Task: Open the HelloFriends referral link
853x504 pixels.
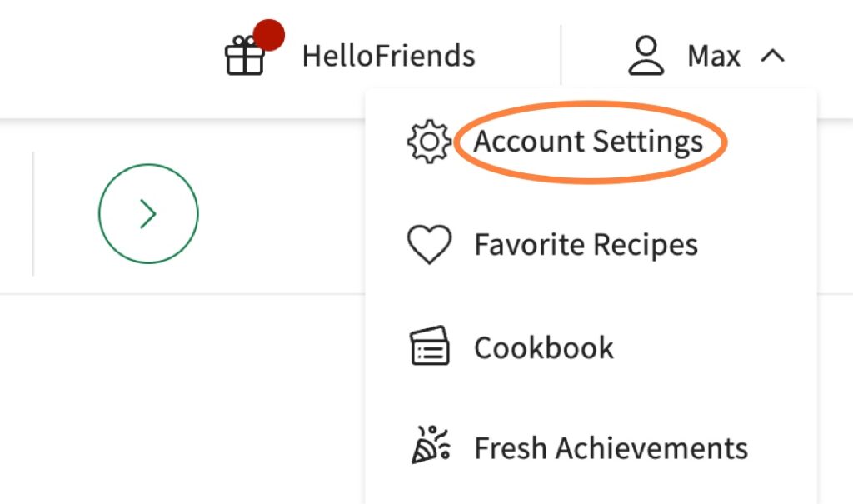Action: pyautogui.click(x=388, y=57)
